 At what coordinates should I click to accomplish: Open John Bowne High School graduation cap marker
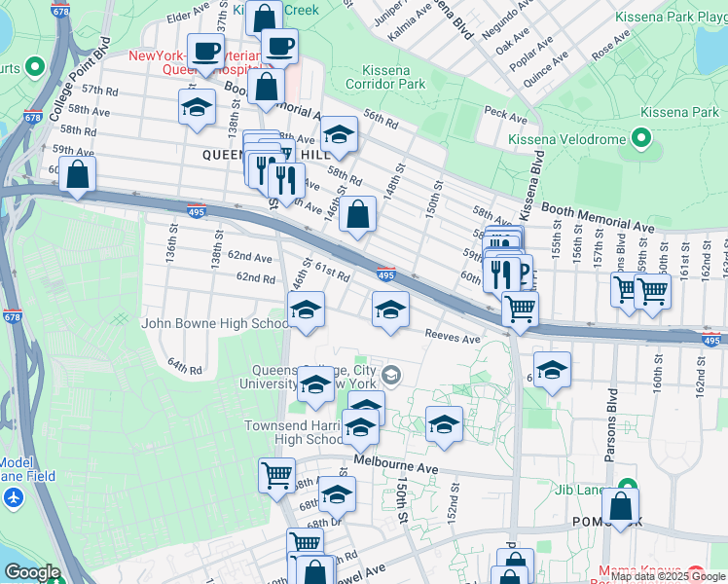306,312
